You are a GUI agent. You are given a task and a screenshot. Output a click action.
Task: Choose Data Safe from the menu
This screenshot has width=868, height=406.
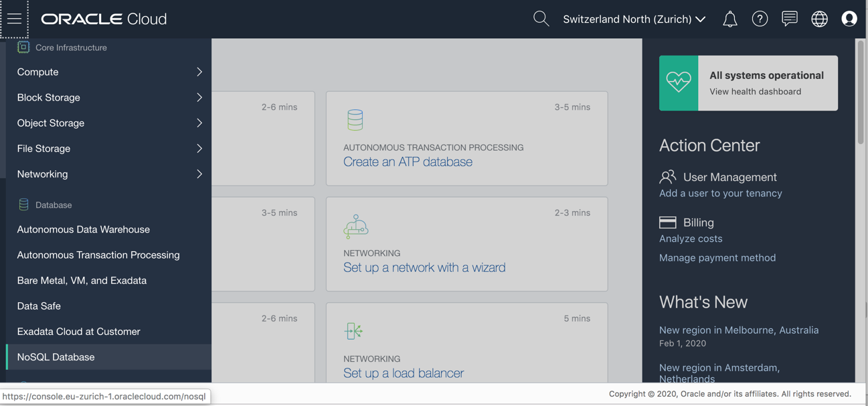[x=39, y=306]
